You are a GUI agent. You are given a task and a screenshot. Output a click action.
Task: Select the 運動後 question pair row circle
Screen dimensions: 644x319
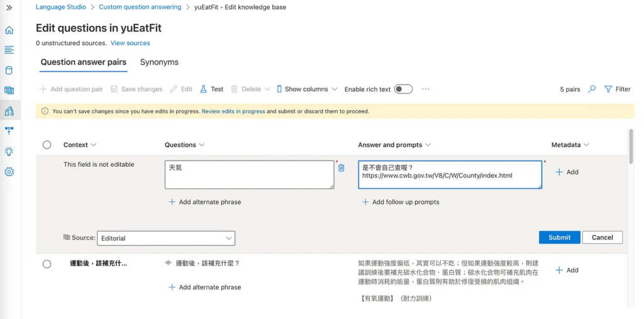(47, 264)
